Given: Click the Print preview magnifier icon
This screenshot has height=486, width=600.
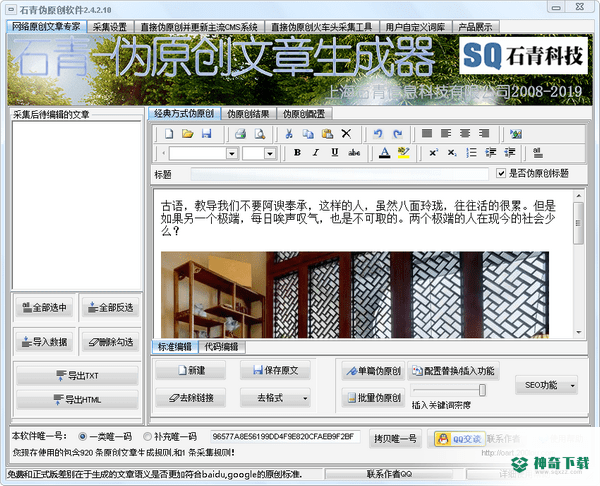Looking at the screenshot, I should [260, 134].
